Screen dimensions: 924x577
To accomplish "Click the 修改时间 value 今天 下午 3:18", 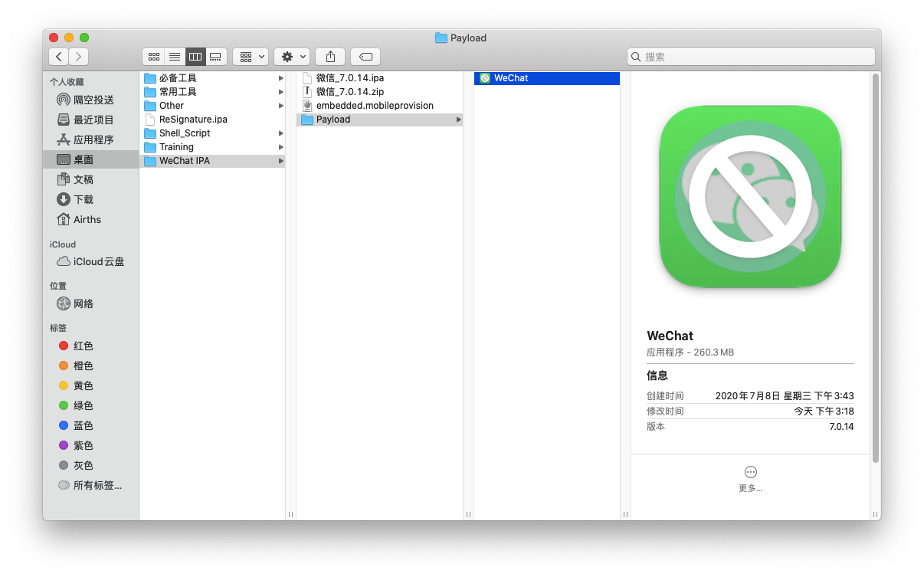I will pos(824,411).
